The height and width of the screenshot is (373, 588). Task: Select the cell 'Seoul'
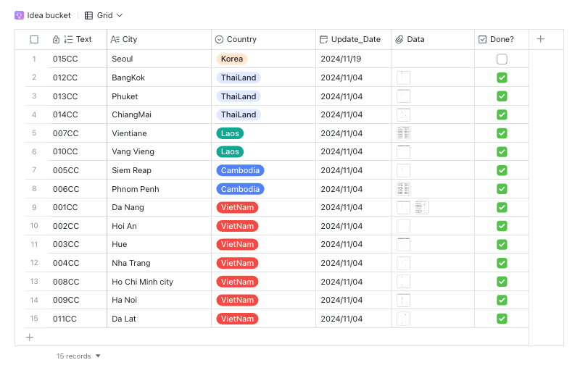(159, 59)
